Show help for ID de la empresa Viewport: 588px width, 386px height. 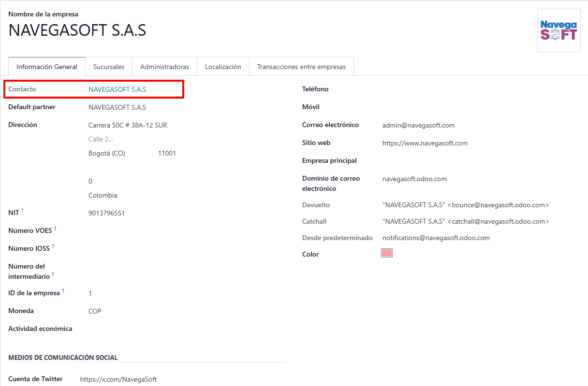[63, 291]
